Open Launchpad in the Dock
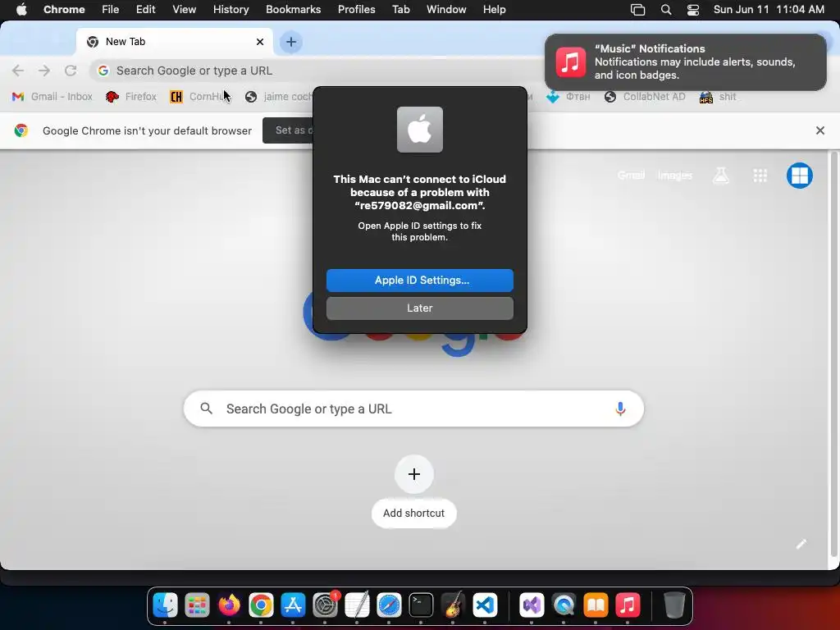840x630 pixels. 197,605
